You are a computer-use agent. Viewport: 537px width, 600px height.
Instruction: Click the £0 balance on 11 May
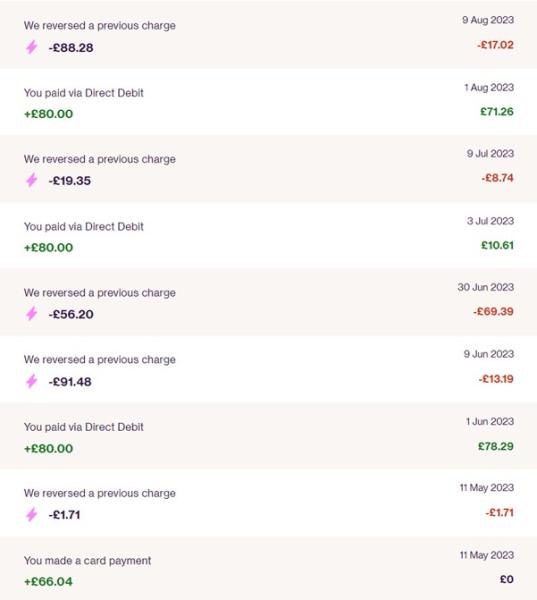(507, 579)
